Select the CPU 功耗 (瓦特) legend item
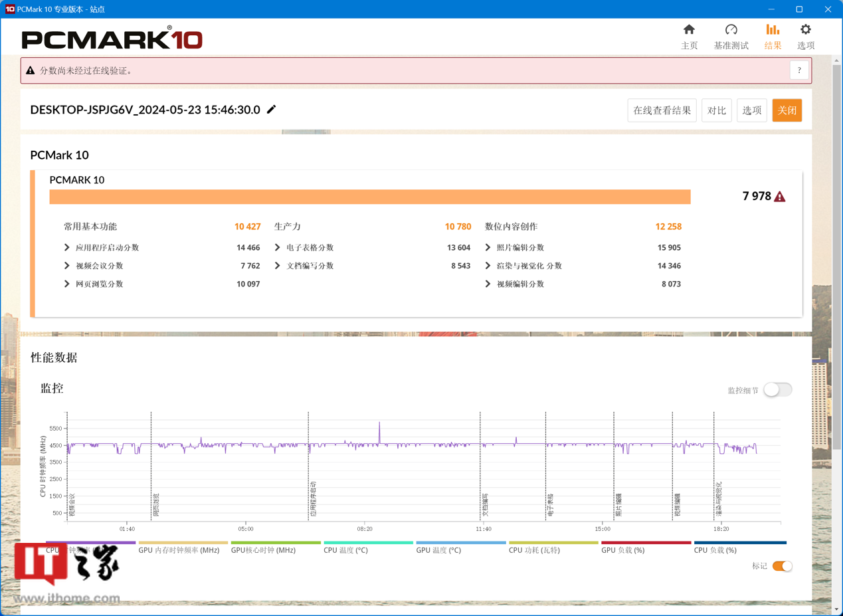The image size is (843, 616). point(534,550)
